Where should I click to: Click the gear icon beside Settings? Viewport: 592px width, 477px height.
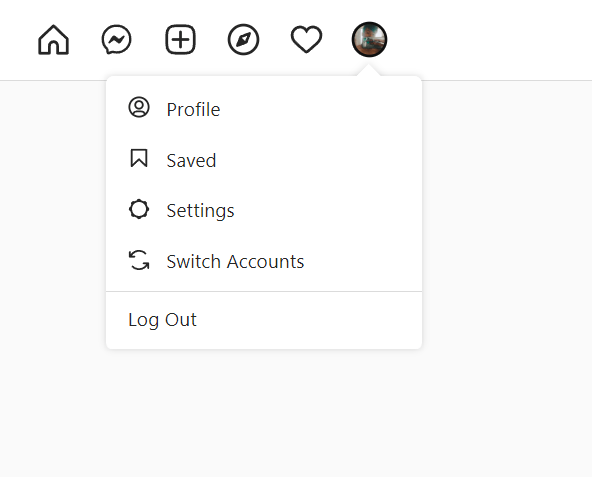point(139,209)
